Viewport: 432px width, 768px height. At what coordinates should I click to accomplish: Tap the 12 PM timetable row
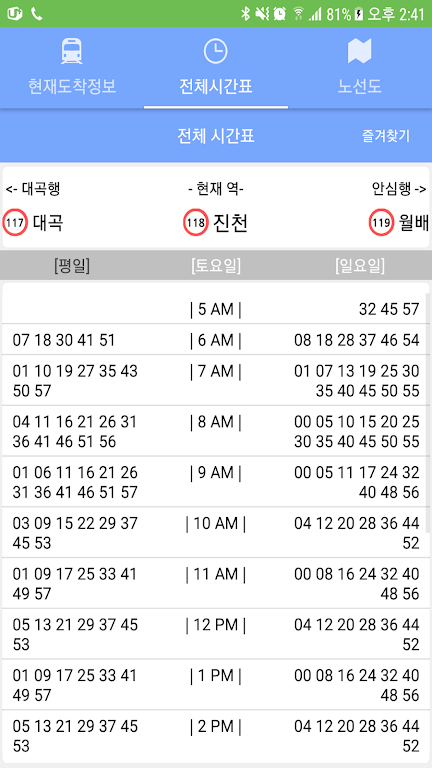216,634
